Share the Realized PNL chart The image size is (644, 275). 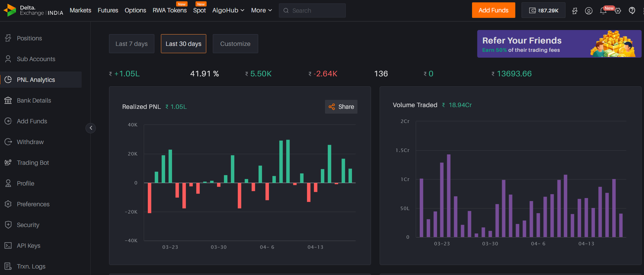point(341,107)
